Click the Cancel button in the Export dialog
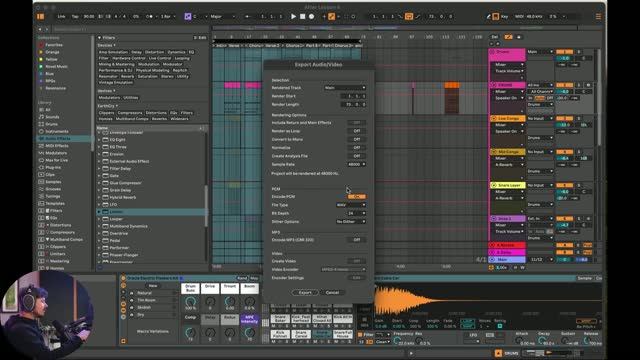Viewport: 640px width, 360px height. click(x=332, y=293)
